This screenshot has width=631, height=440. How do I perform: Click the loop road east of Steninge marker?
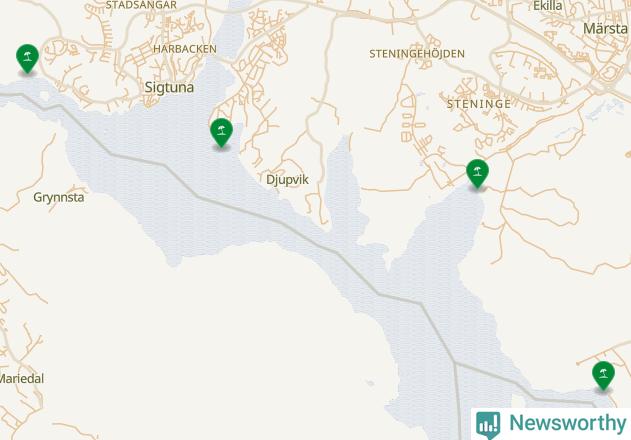tap(540, 206)
